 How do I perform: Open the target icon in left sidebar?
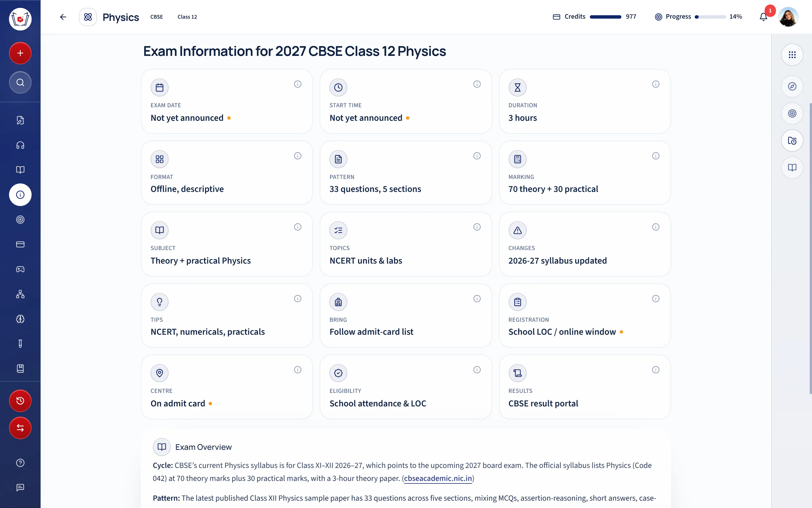20,219
